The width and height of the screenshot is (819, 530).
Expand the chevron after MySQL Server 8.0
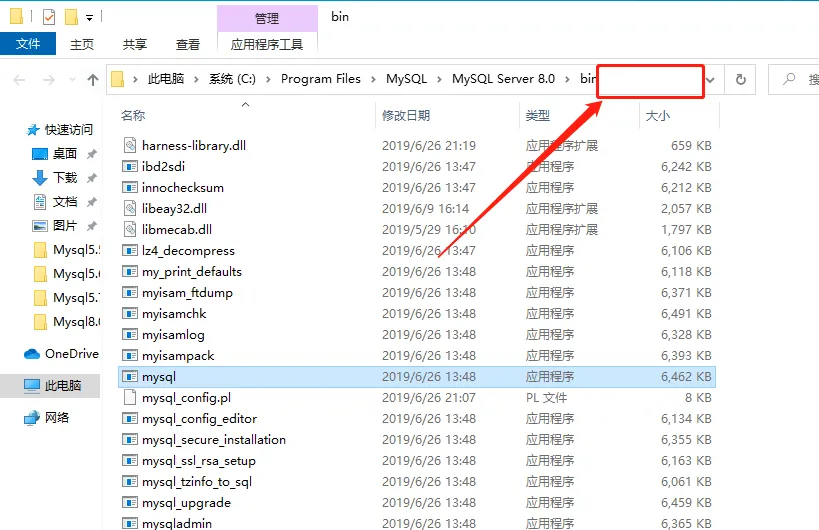[567, 79]
